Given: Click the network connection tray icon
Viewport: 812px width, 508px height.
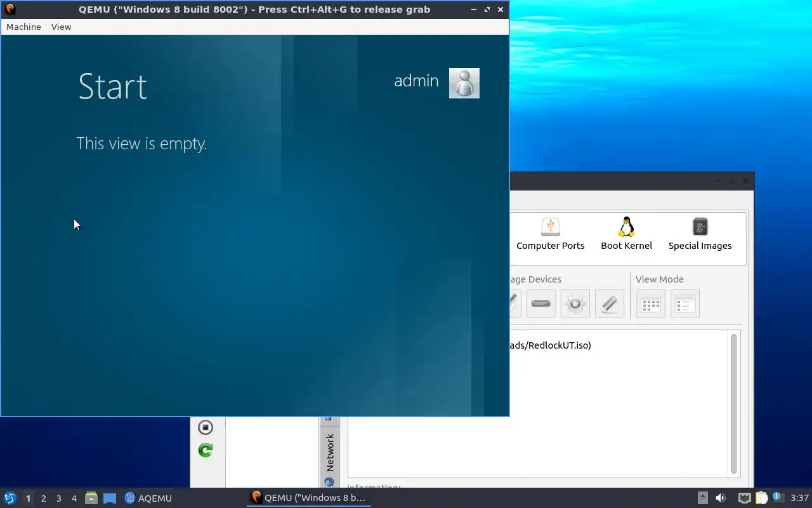Looking at the screenshot, I should (744, 498).
